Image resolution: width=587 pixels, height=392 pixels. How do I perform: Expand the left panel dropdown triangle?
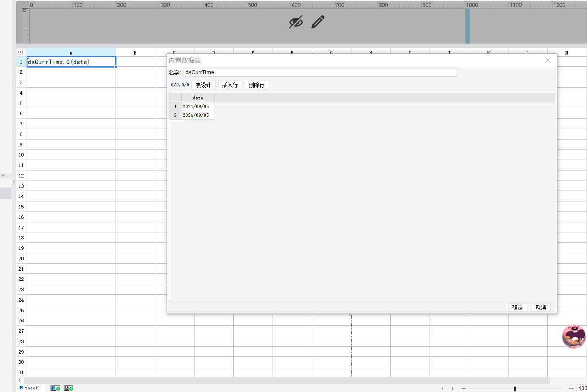click(3, 176)
